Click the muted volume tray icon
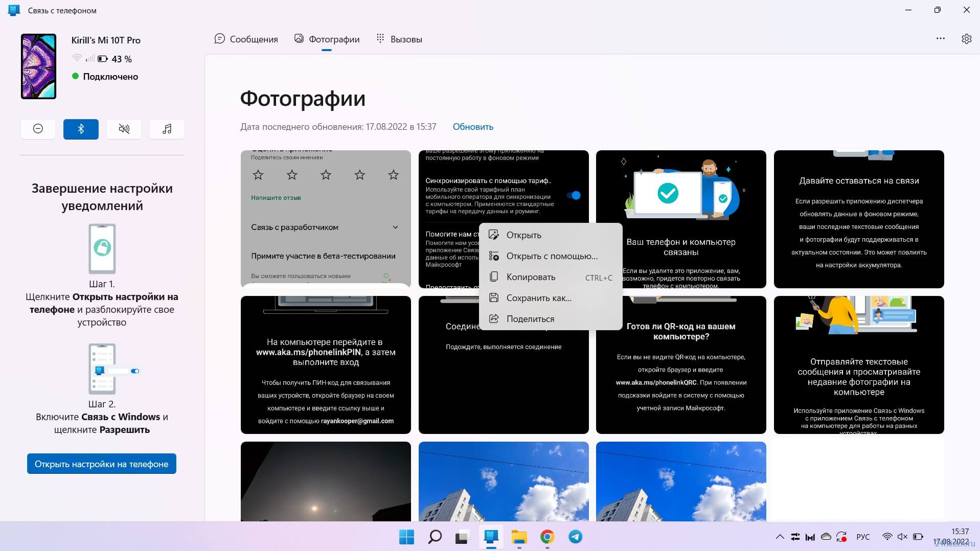 [x=903, y=537]
